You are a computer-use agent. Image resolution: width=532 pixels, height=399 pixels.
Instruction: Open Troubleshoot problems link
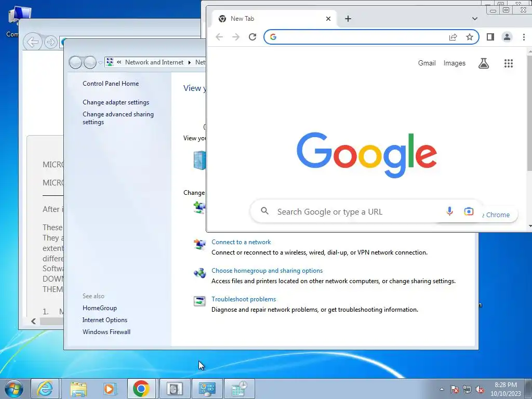[244, 299]
